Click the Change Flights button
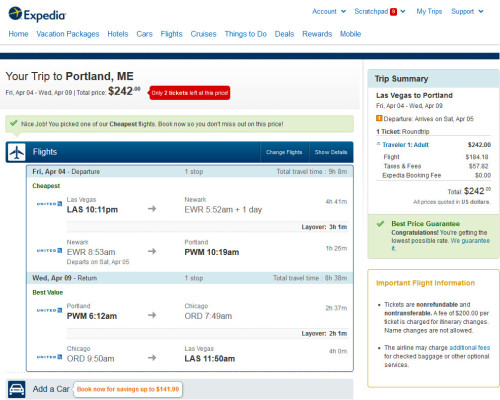 [284, 152]
